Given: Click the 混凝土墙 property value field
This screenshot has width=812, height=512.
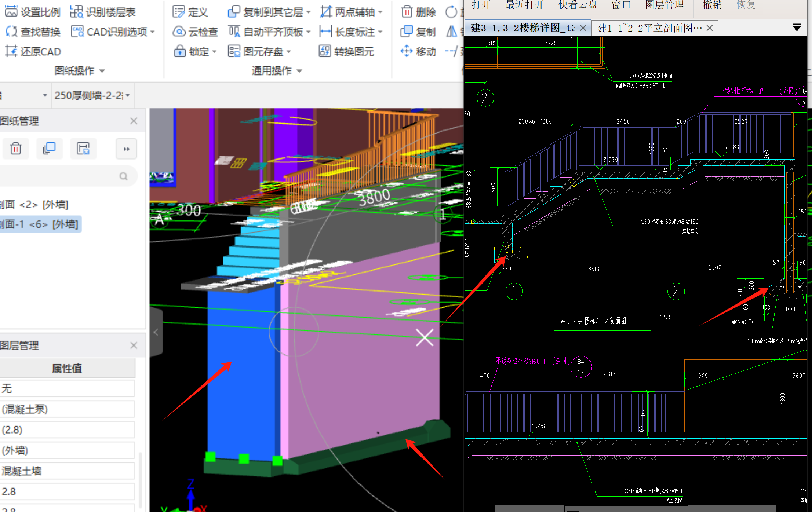Looking at the screenshot, I should [x=67, y=471].
